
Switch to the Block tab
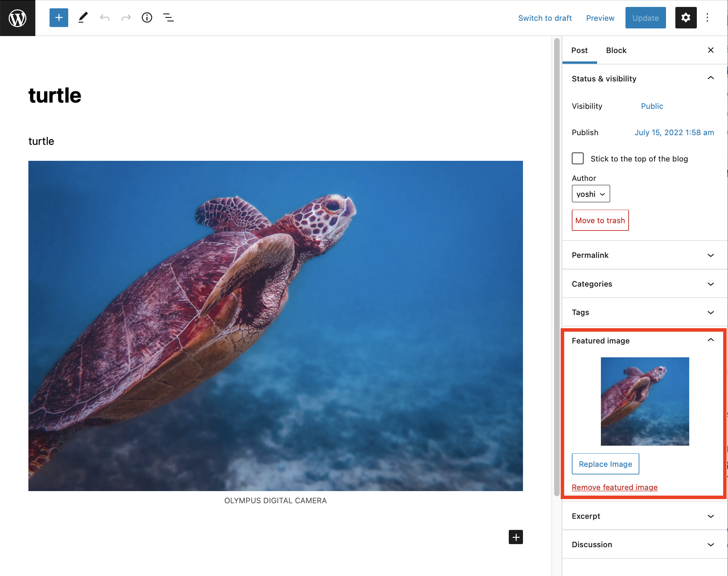[x=616, y=50]
